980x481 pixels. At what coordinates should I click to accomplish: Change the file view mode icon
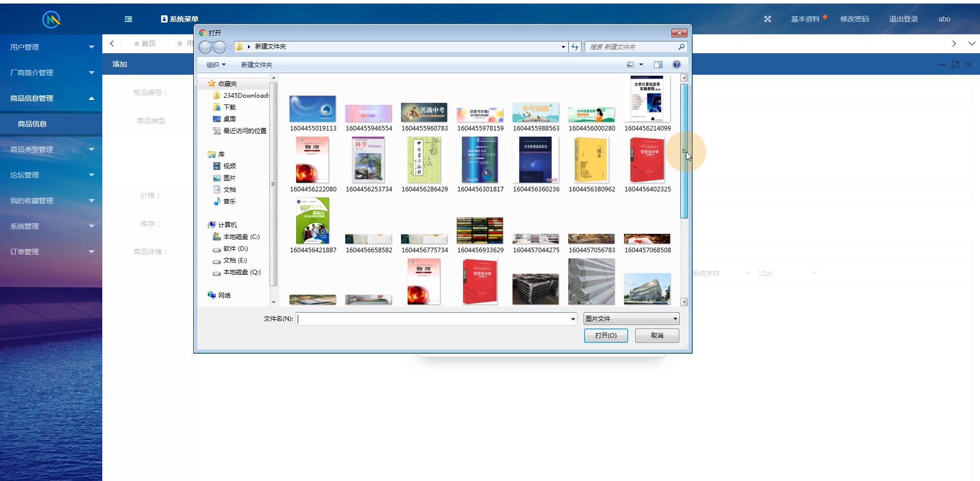click(630, 64)
